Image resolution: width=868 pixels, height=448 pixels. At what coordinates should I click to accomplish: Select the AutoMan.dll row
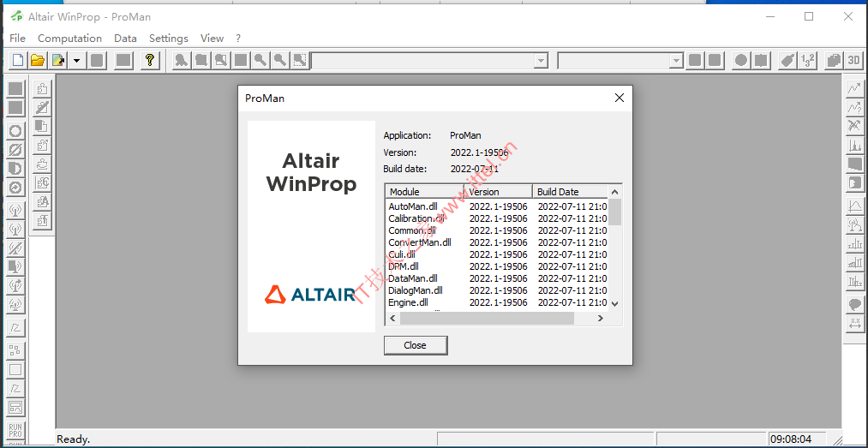(497, 206)
